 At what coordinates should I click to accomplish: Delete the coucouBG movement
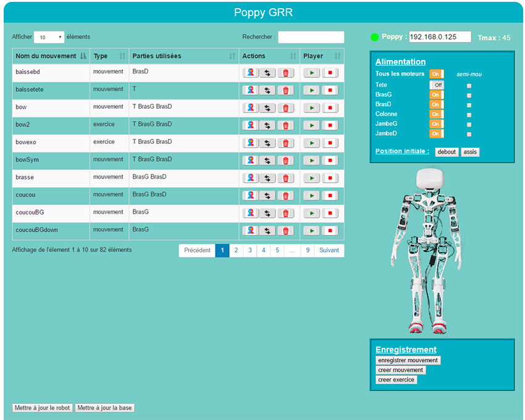click(285, 213)
